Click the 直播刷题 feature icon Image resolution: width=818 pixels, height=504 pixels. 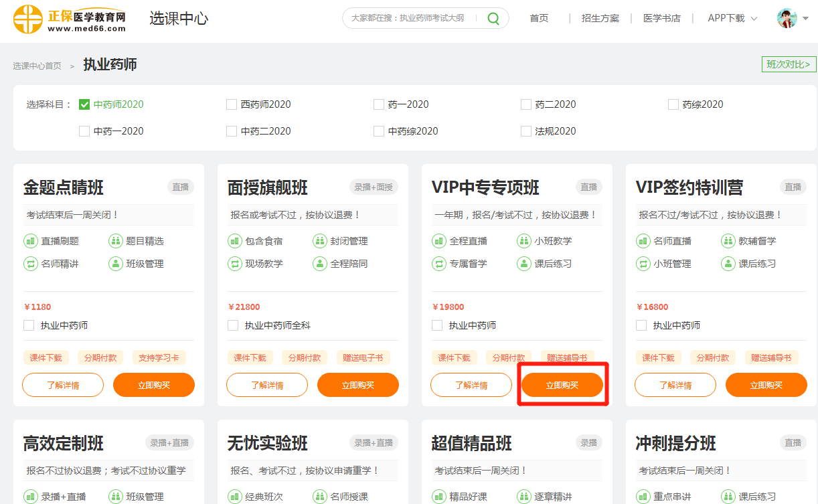click(x=30, y=241)
